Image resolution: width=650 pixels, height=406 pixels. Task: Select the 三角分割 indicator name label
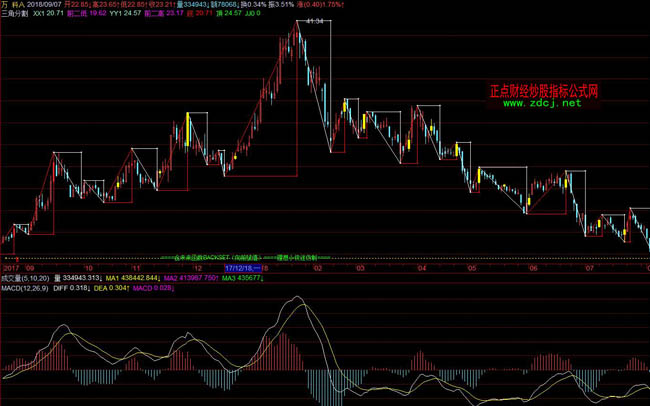[15, 16]
